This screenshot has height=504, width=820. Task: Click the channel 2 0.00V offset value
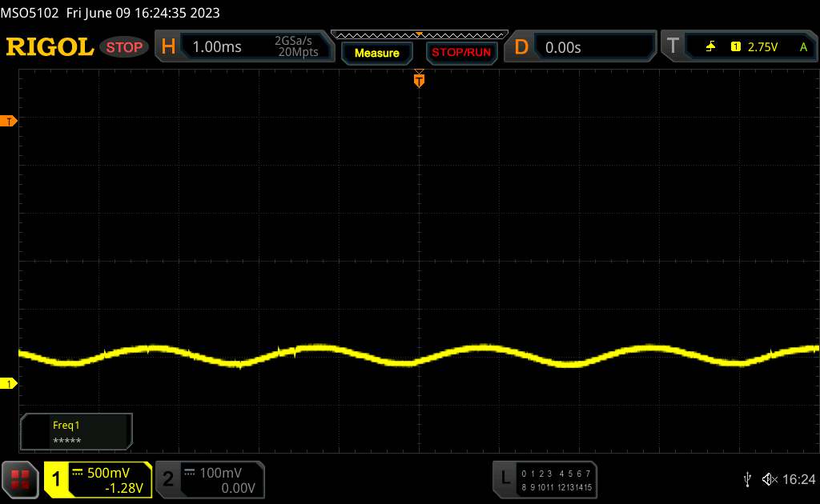(x=238, y=488)
